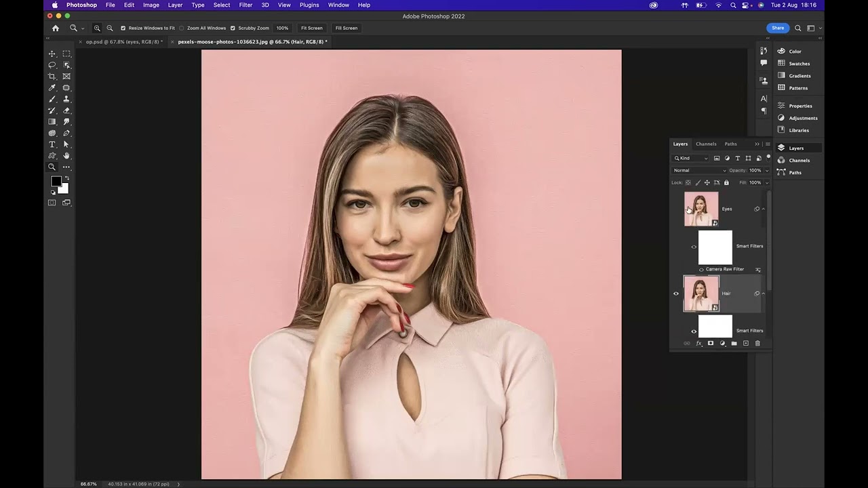The height and width of the screenshot is (488, 868).
Task: Click the Fit Screen button
Action: (x=312, y=28)
